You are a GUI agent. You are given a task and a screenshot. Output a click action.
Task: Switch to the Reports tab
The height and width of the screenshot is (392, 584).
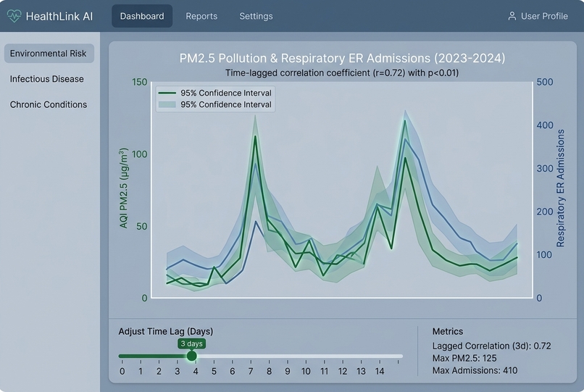(201, 16)
